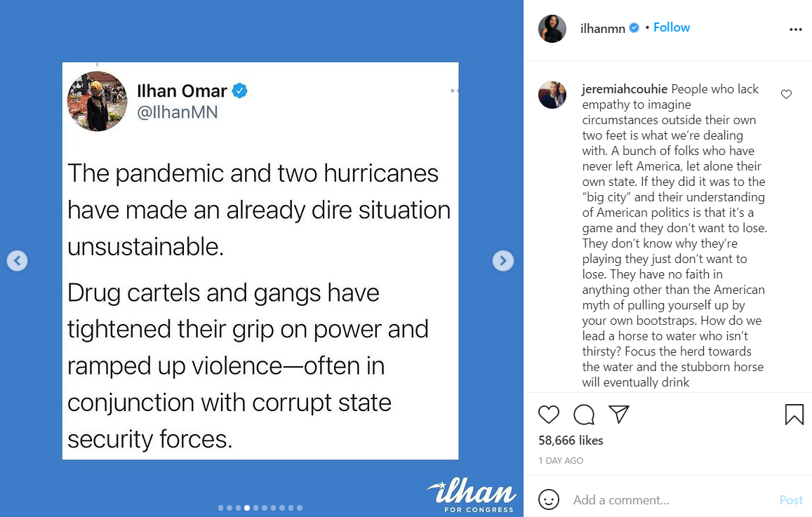Click the Ilhan for Congress logo

coord(471,497)
